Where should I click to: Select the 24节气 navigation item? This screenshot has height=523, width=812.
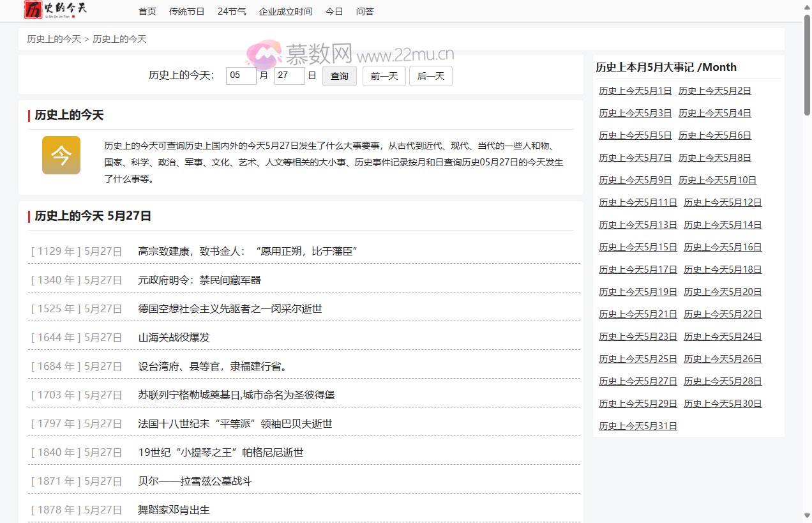(232, 11)
